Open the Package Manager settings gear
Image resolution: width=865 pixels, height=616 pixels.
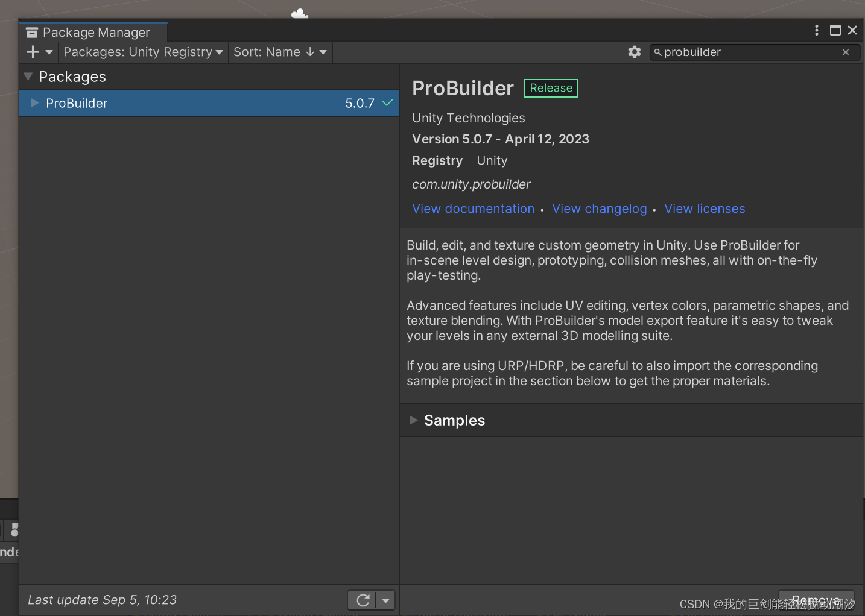(634, 52)
